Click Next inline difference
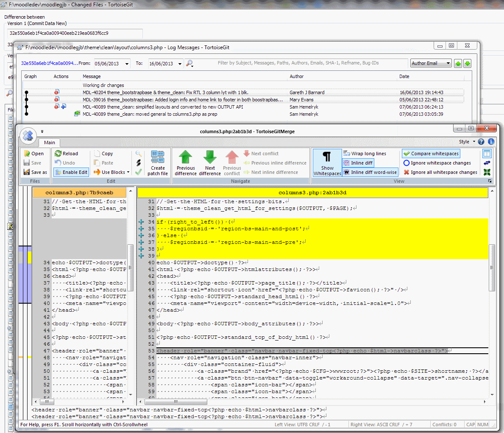The image size is (504, 433). [270, 173]
